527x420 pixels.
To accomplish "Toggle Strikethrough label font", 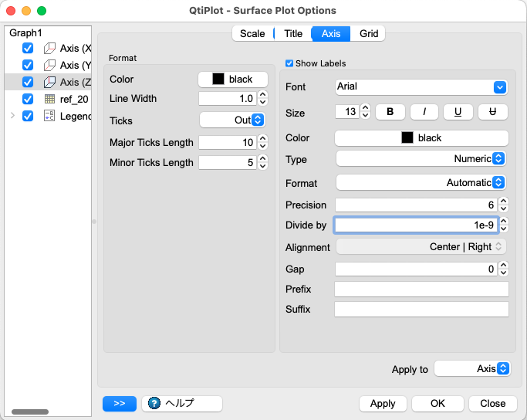I will [x=492, y=112].
